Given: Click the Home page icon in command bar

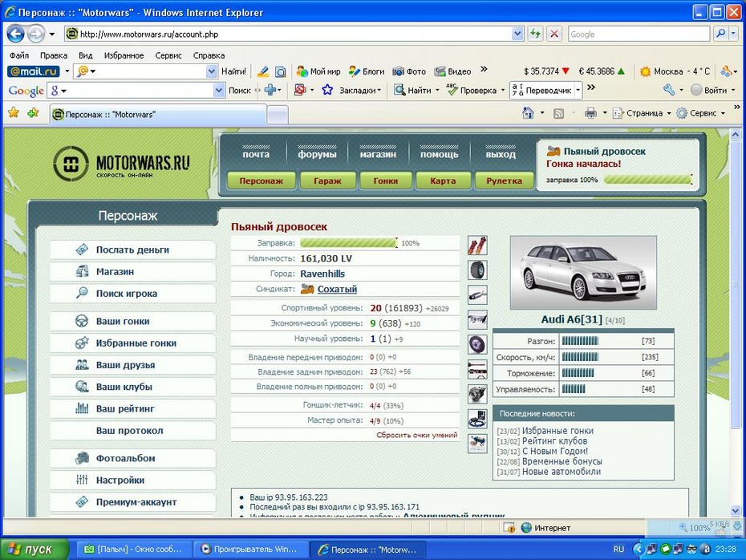Looking at the screenshot, I should click(x=528, y=113).
